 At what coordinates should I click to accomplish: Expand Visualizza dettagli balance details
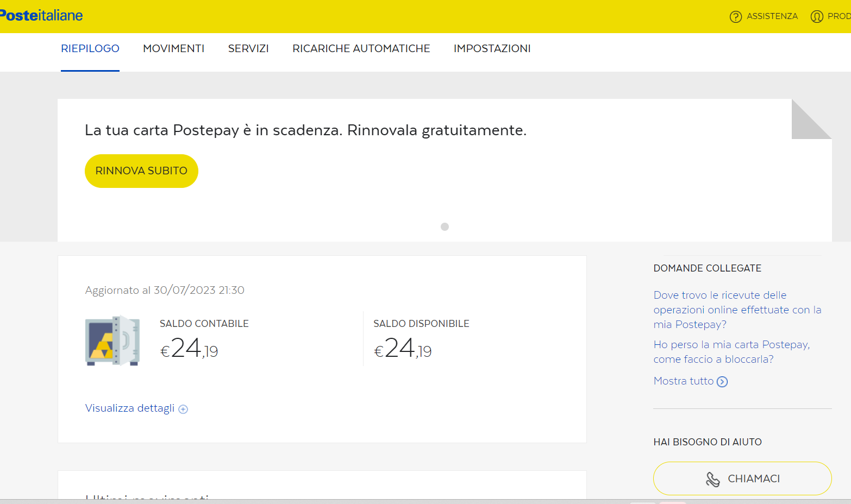130,408
